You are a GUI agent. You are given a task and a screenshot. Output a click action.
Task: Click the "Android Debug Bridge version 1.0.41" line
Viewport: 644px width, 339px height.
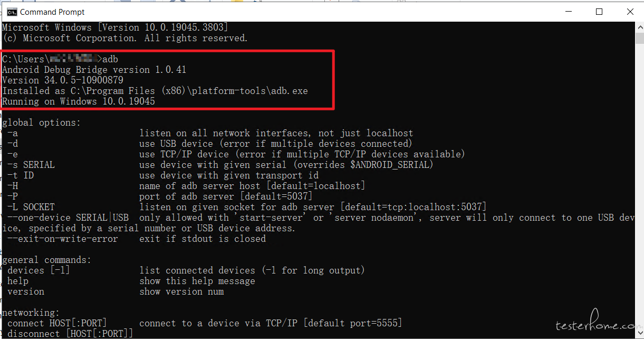coord(94,70)
